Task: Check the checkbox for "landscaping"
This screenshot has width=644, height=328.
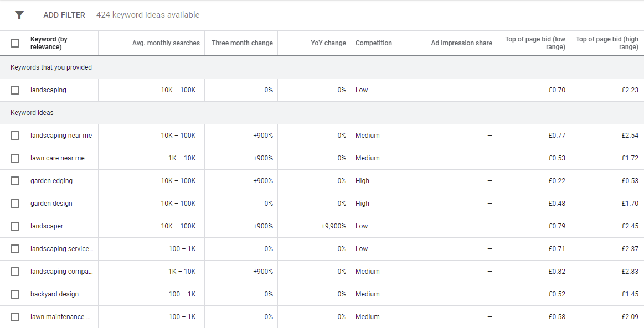Action: click(15, 90)
